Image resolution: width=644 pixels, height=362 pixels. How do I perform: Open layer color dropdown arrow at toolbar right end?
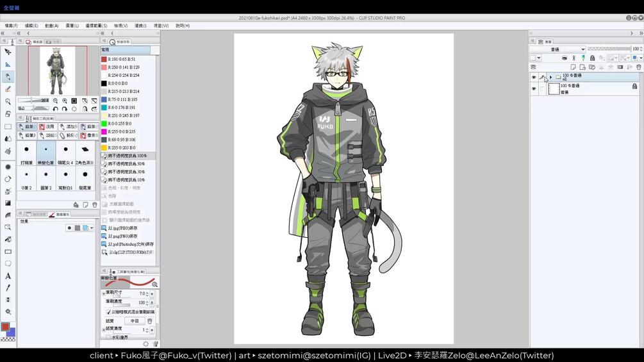click(x=641, y=58)
